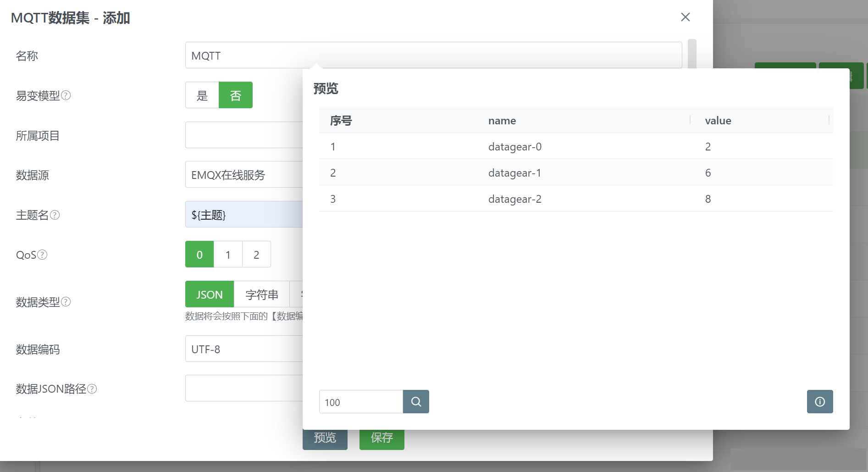
Task: Close the MQTT数据集 dialog
Action: 686,17
